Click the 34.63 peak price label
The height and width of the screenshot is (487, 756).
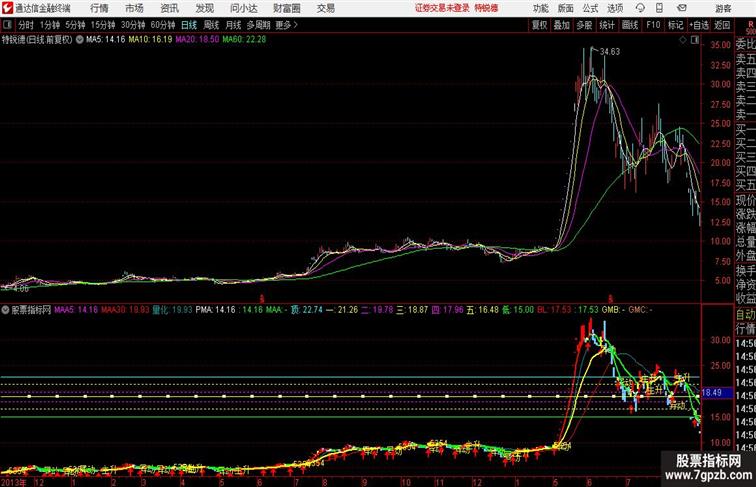[x=609, y=51]
